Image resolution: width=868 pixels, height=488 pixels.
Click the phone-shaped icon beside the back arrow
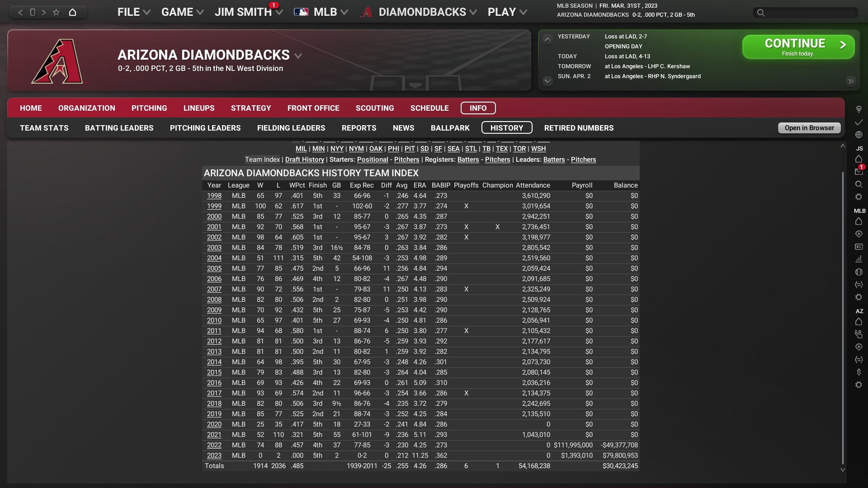click(33, 12)
